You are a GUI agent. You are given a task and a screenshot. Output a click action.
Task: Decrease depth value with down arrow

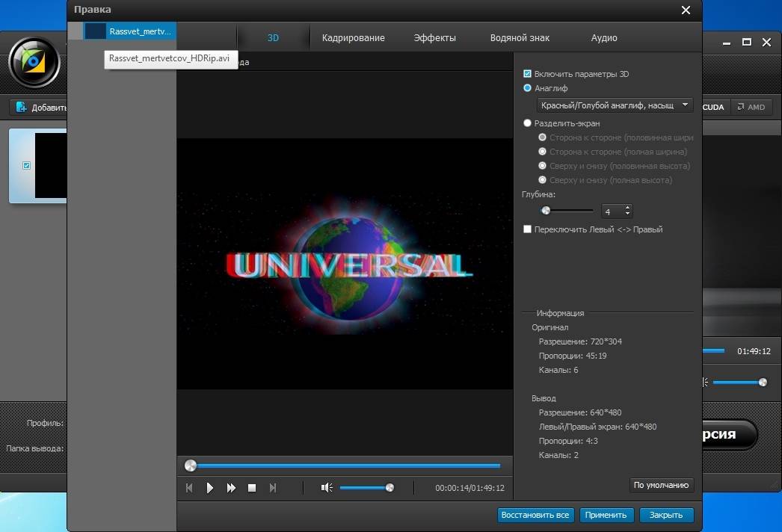628,214
